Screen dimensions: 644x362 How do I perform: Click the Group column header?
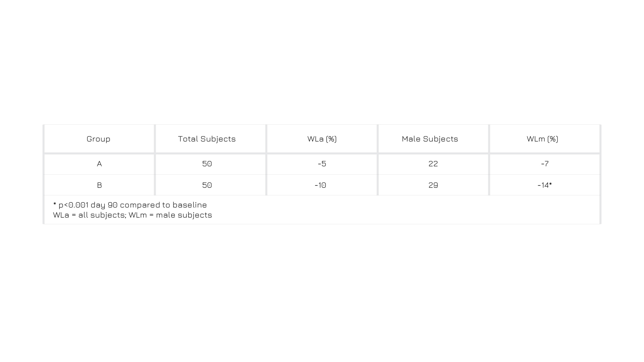pyautogui.click(x=98, y=139)
